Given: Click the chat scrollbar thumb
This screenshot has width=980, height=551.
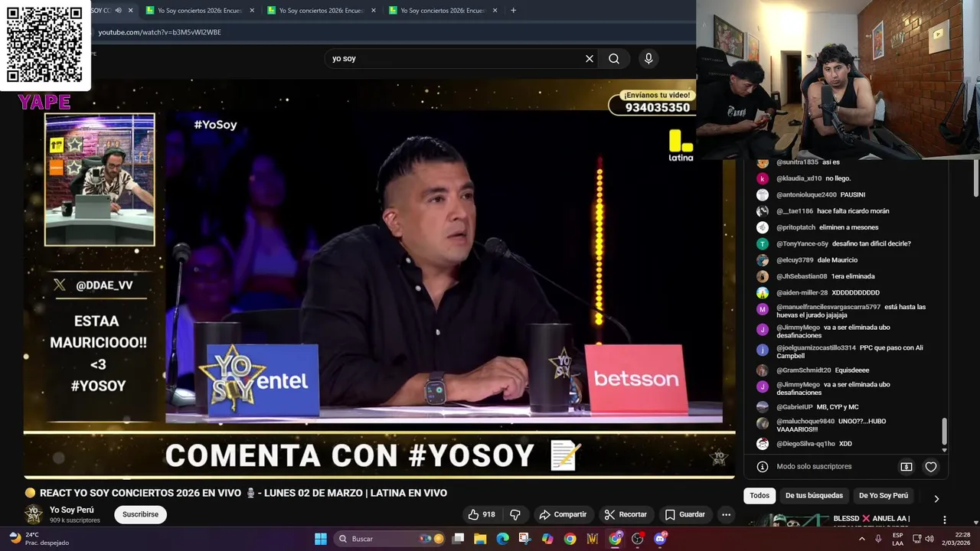Looking at the screenshot, I should pos(944,431).
